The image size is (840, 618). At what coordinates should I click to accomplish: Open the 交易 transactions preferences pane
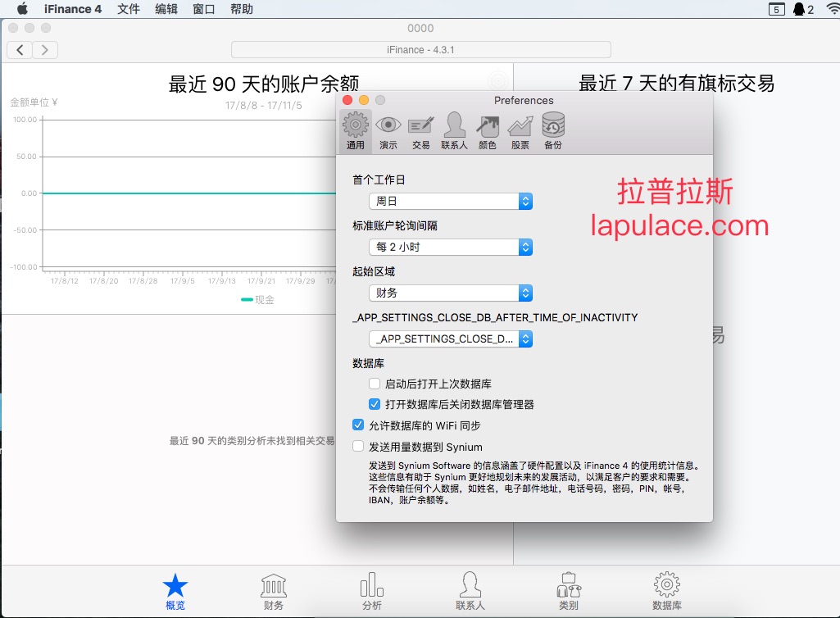421,131
